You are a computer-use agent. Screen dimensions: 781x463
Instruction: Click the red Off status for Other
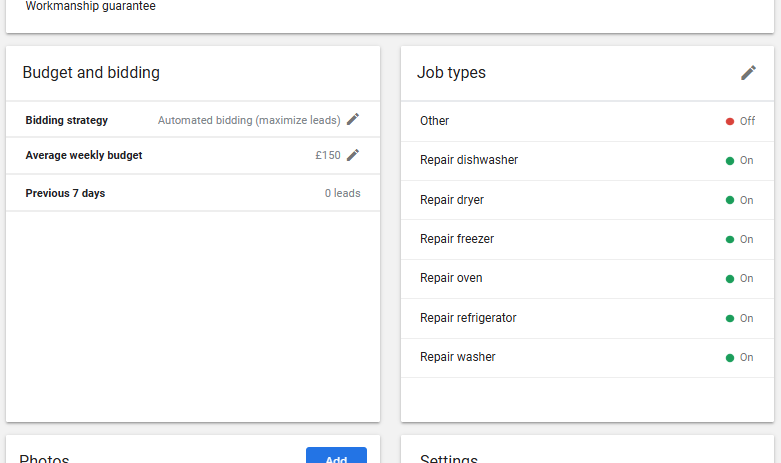click(x=740, y=121)
